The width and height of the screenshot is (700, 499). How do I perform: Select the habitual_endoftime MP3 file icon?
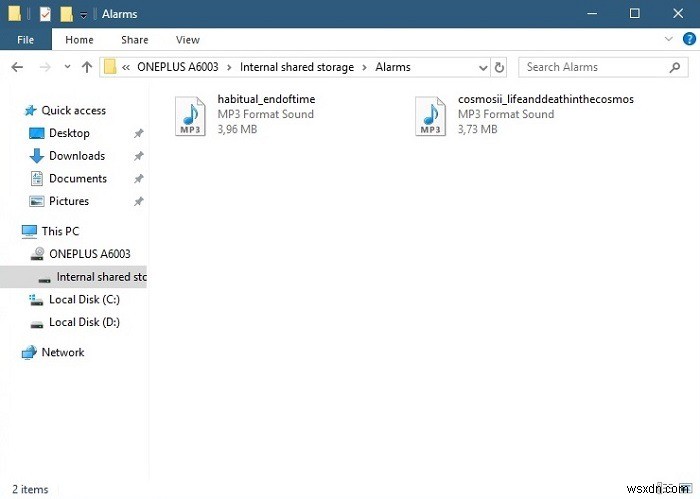pos(190,115)
